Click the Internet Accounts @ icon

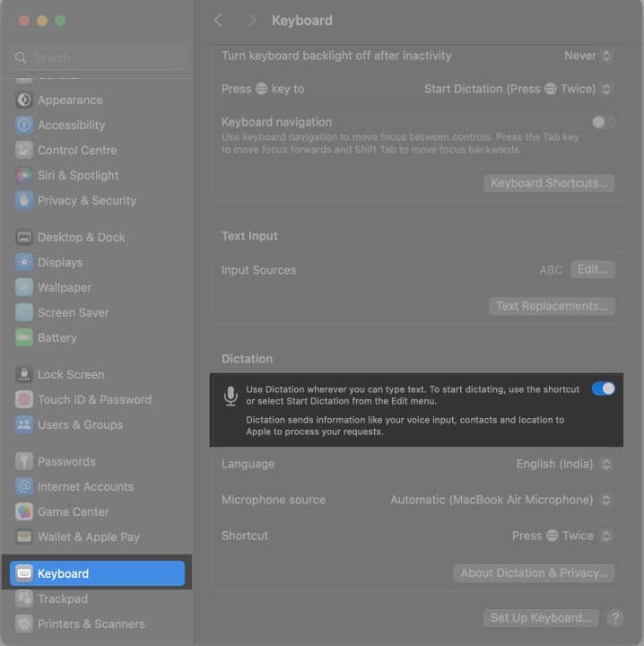(24, 486)
